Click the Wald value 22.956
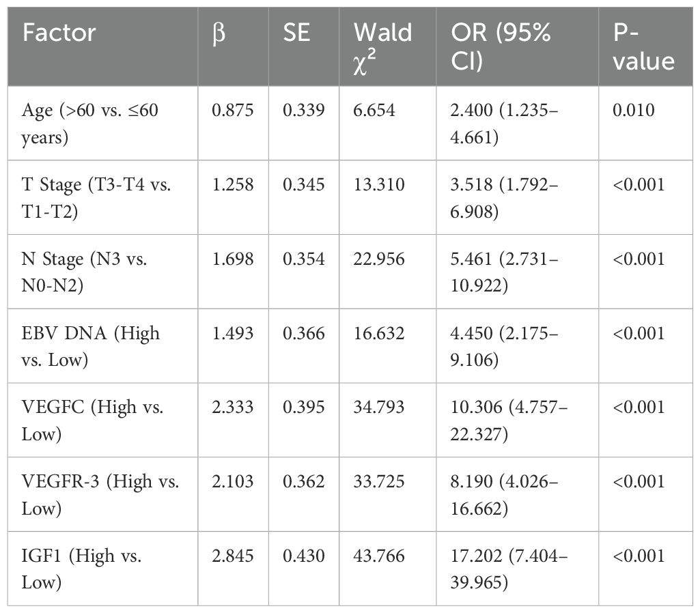 (379, 259)
